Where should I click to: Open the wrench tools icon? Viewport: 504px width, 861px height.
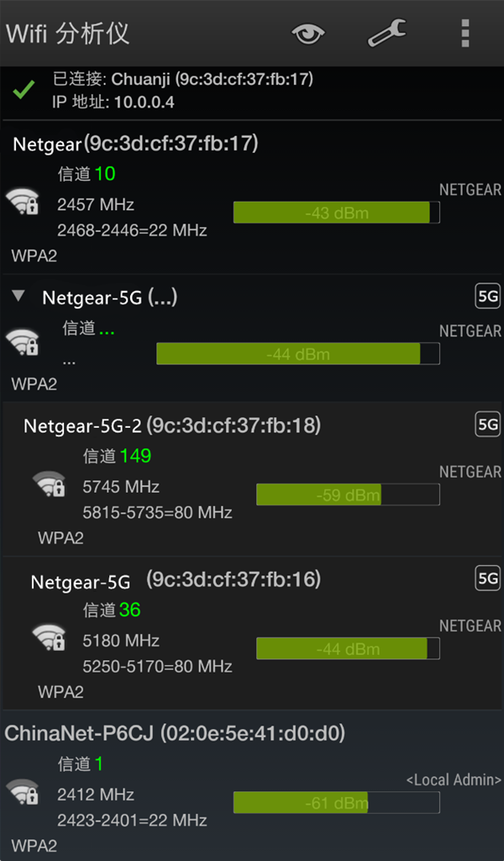click(x=386, y=33)
